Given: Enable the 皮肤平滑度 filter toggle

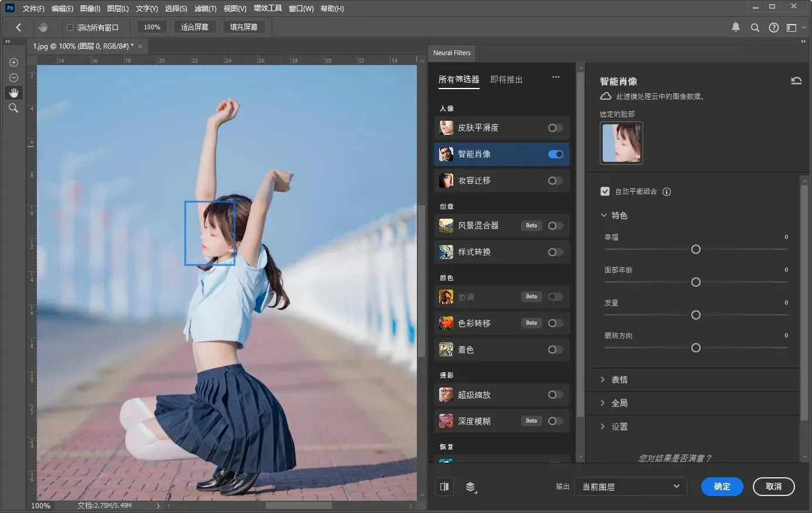Looking at the screenshot, I should coord(555,128).
